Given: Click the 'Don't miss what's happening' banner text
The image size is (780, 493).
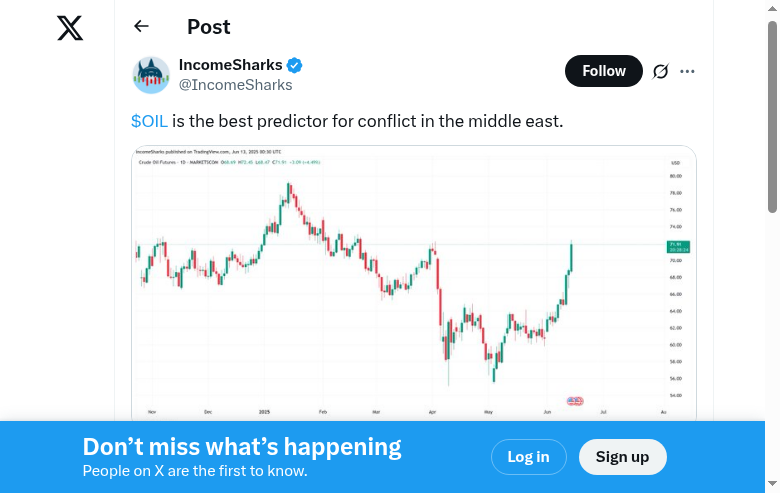Looking at the screenshot, I should 242,447.
